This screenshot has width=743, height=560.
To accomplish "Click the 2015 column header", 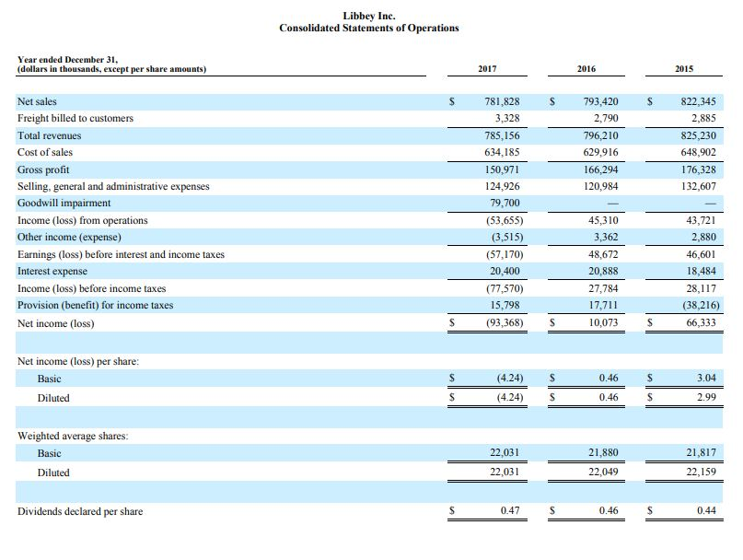I will click(685, 67).
